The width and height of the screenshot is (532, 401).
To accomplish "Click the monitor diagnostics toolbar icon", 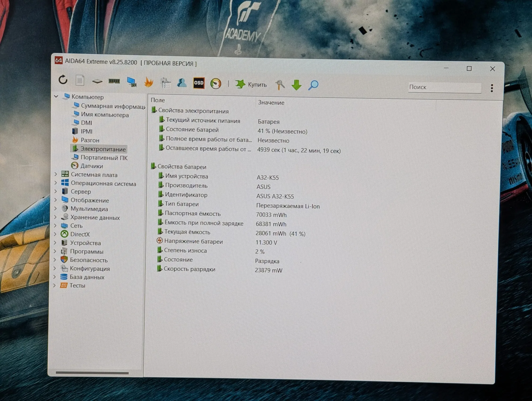I will coord(132,82).
